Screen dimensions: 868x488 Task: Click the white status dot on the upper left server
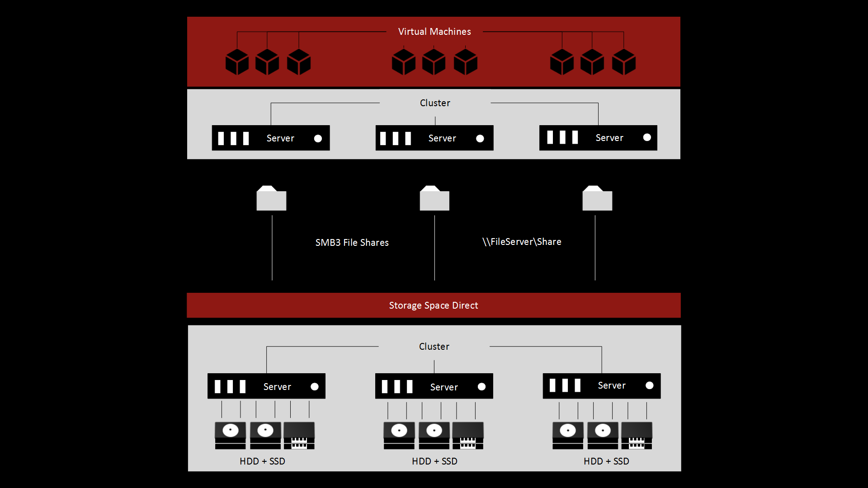(x=318, y=138)
